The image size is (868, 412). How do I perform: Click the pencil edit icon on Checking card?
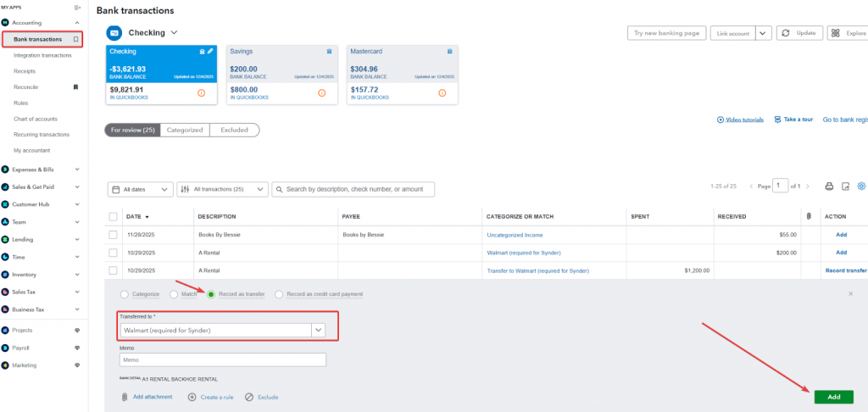(x=210, y=52)
